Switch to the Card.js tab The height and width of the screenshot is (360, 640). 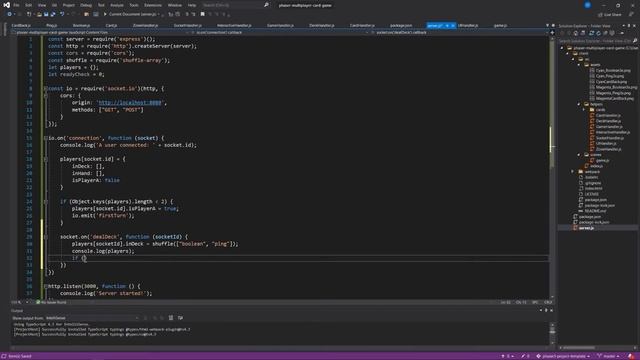click(x=111, y=25)
